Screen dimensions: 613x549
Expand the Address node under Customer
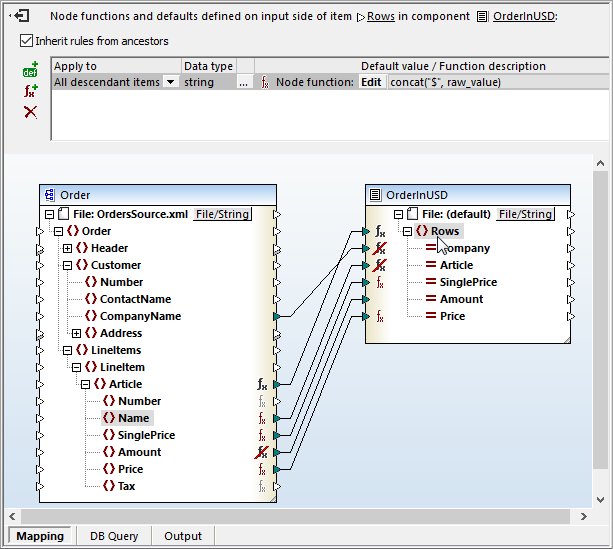76,333
